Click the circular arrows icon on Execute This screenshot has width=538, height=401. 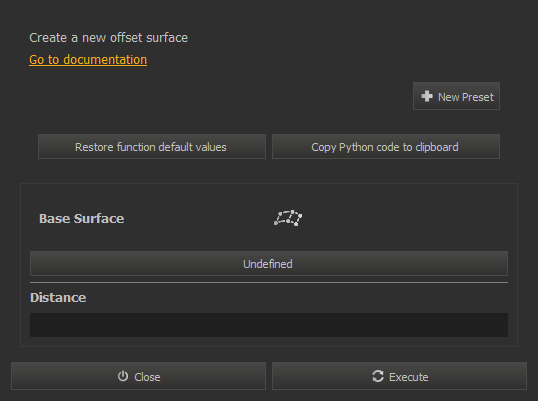[x=378, y=376]
